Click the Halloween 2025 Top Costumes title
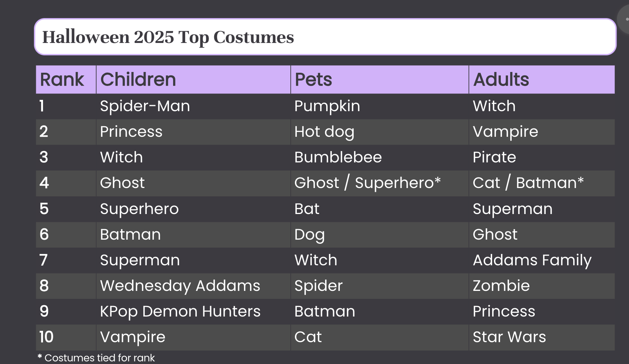Viewport: 629px width, 364px height. [168, 37]
